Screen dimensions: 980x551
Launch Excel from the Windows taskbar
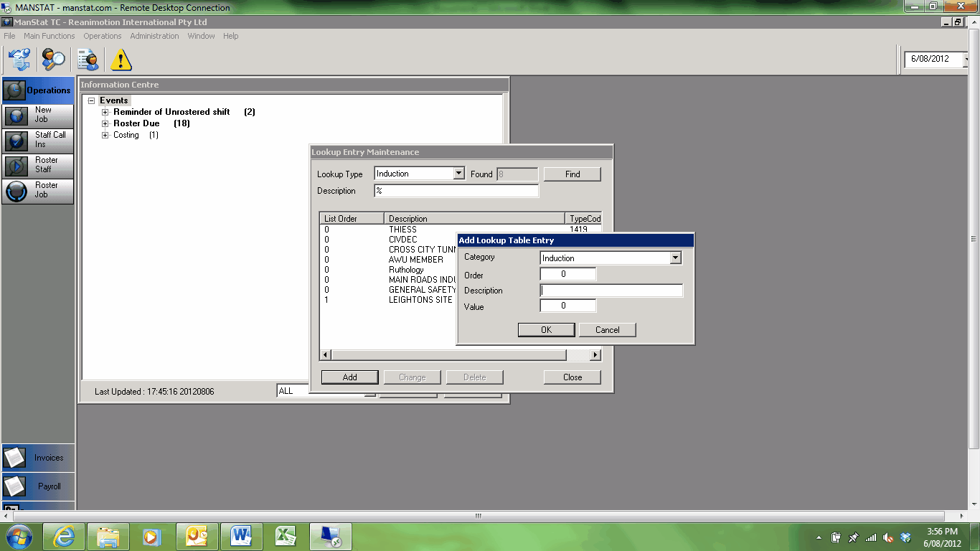(286, 536)
